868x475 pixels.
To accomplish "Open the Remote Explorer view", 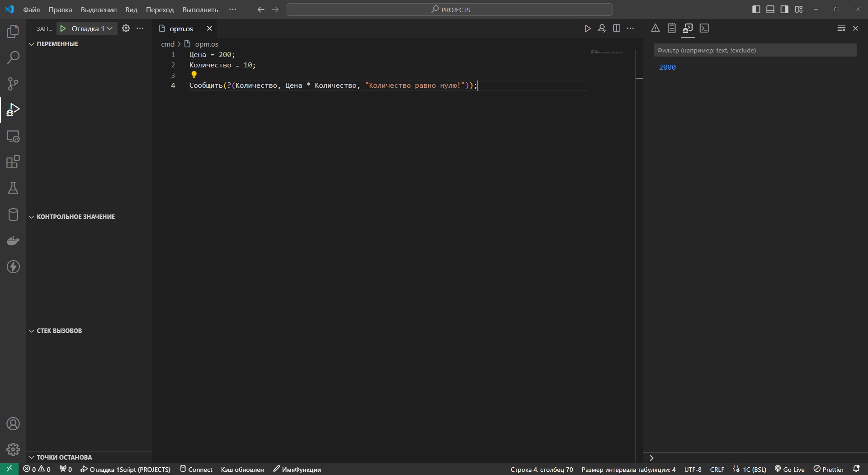I will 13,136.
